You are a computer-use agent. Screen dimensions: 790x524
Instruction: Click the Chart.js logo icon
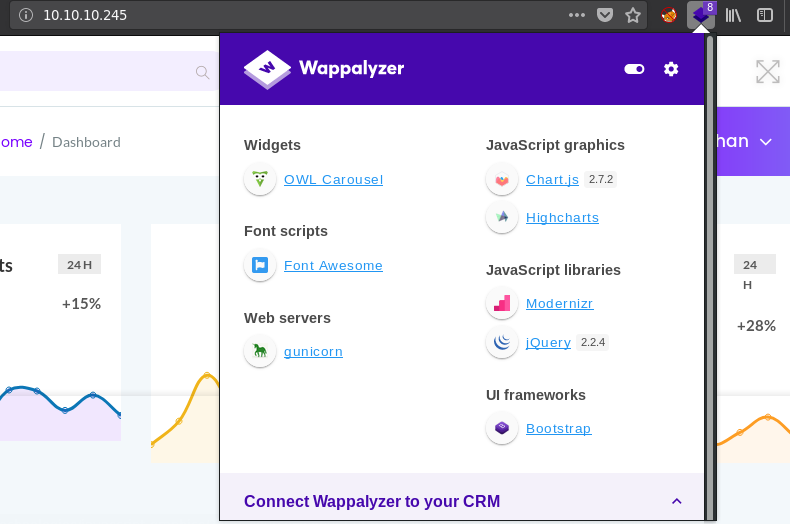click(x=502, y=180)
